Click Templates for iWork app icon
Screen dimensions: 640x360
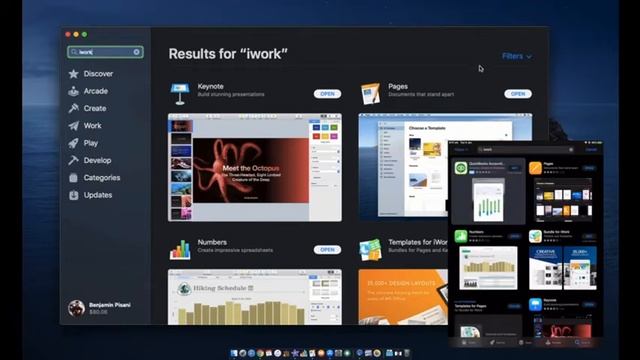pos(371,249)
